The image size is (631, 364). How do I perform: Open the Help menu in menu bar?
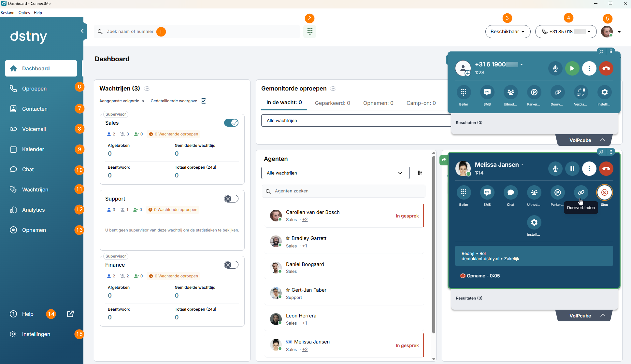[38, 13]
